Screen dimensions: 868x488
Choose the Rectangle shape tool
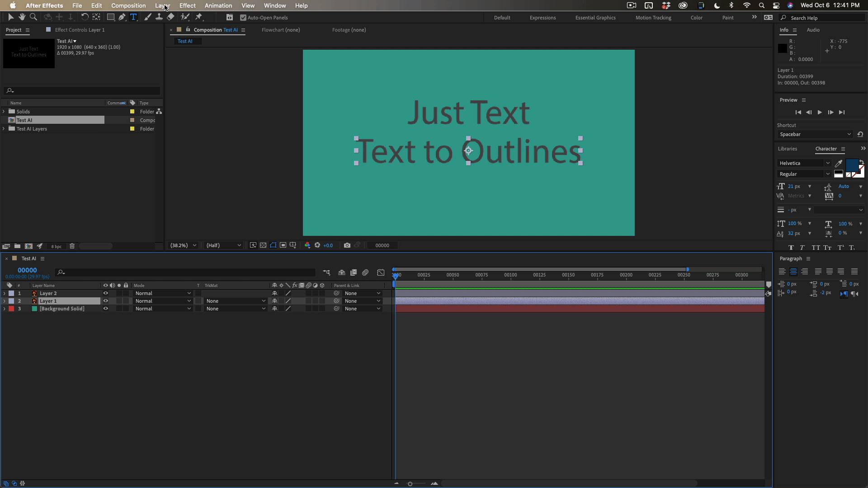(x=110, y=17)
